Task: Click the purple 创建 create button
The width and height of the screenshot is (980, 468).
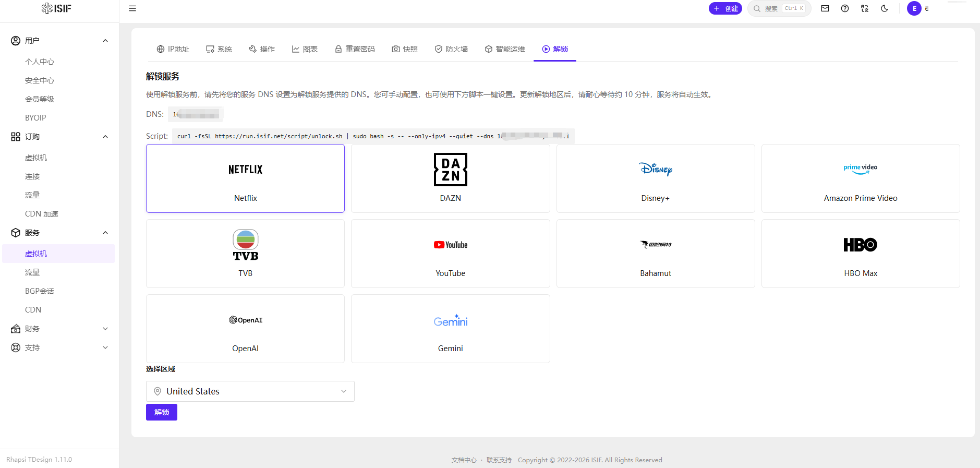Action: coord(725,8)
